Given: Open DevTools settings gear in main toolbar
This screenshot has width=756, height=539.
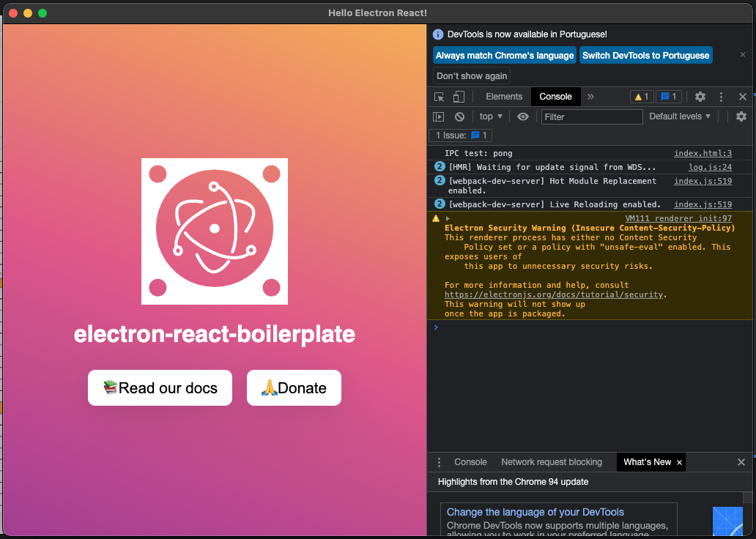Looking at the screenshot, I should (x=700, y=97).
